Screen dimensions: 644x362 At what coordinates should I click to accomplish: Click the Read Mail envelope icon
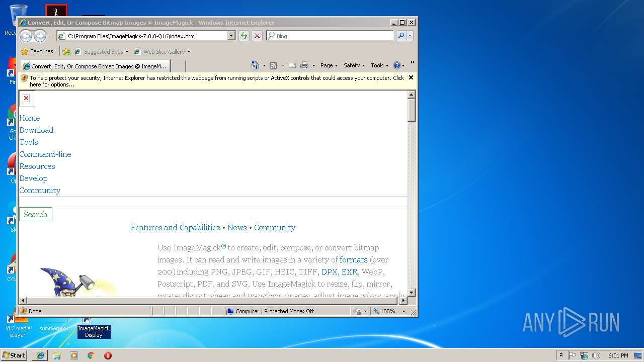tap(292, 65)
